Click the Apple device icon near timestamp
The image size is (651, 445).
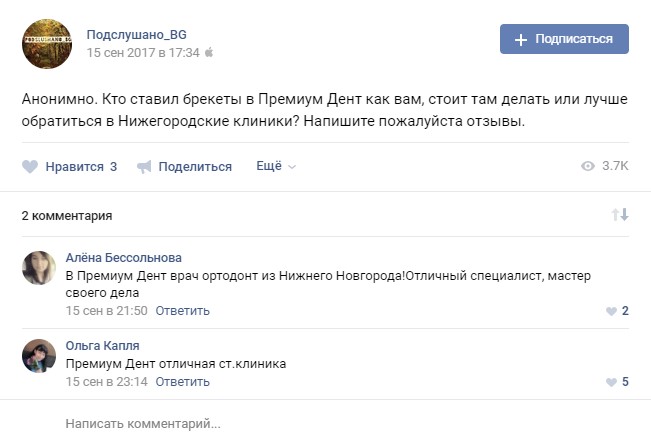tap(209, 52)
